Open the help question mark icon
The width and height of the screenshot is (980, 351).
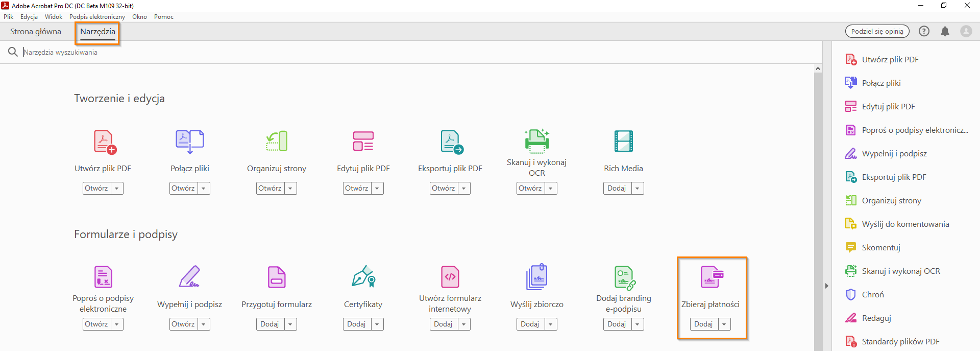pos(924,31)
